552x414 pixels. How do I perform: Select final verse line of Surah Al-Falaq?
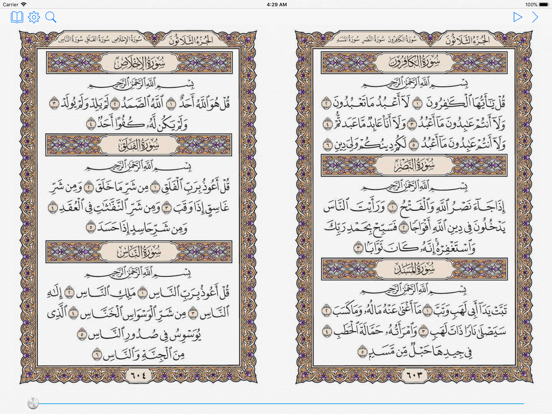(137, 228)
